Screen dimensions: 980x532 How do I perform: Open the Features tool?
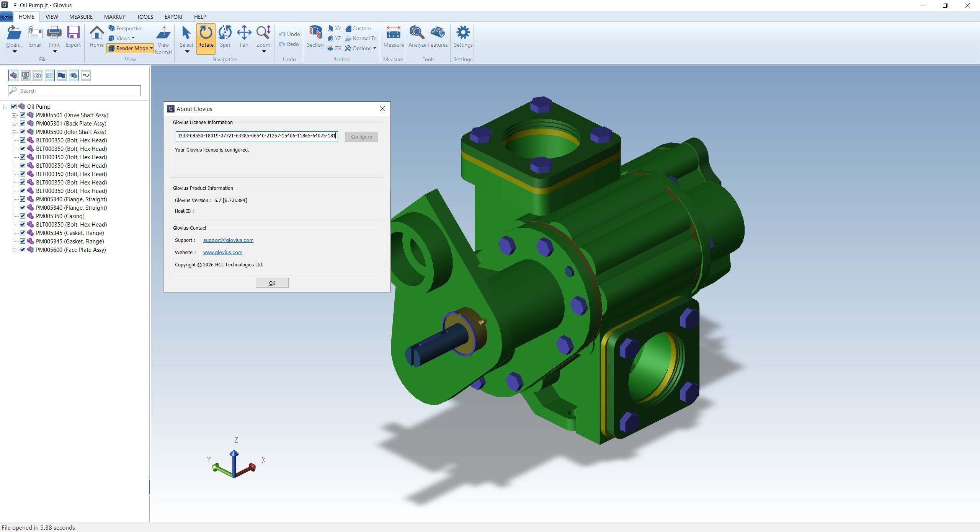coord(438,36)
